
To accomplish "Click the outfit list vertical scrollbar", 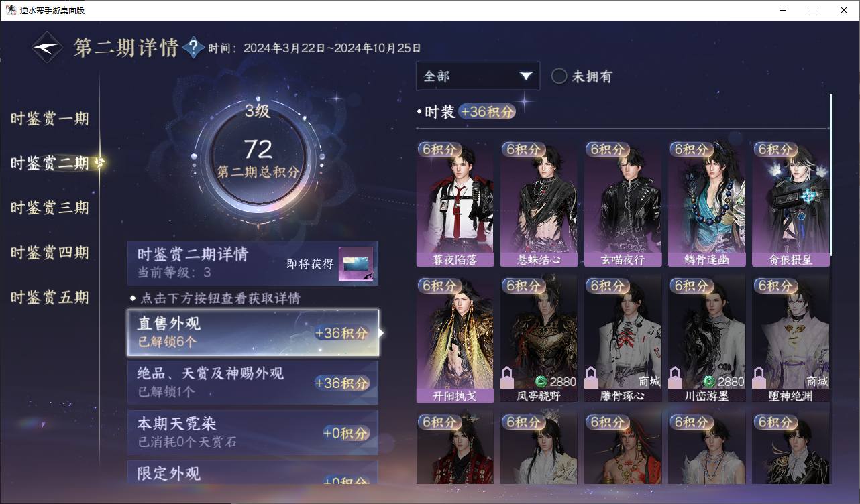I will coord(830,174).
